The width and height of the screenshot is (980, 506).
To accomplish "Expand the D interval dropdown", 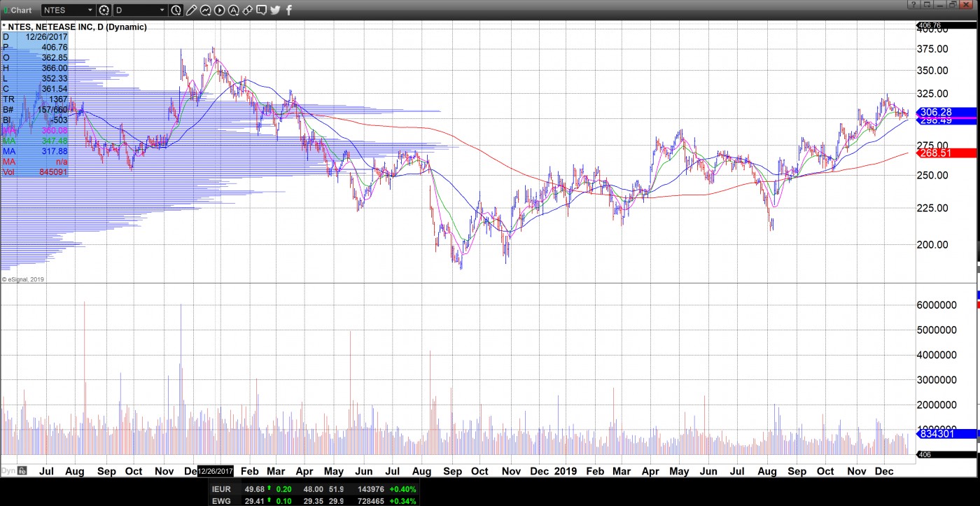I will [162, 10].
